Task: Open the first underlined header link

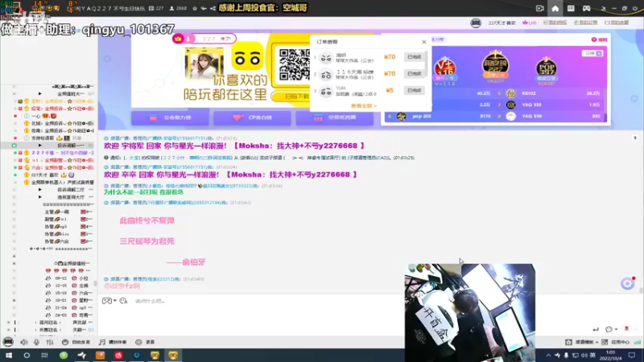Action: 555,23
